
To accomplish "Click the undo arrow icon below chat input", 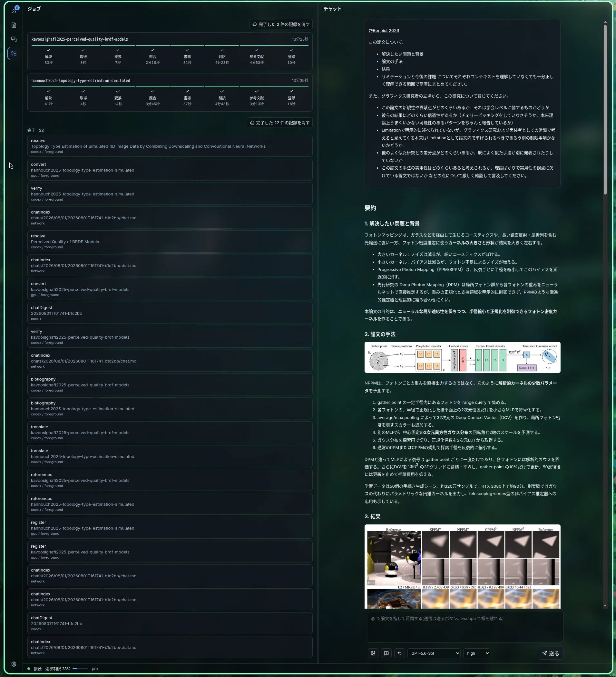I will (x=399, y=653).
